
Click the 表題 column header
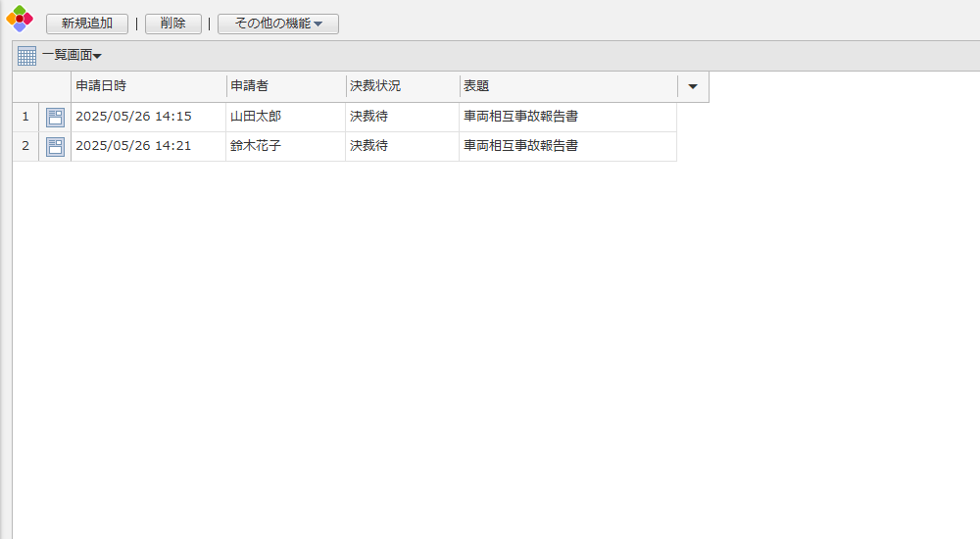[568, 86]
